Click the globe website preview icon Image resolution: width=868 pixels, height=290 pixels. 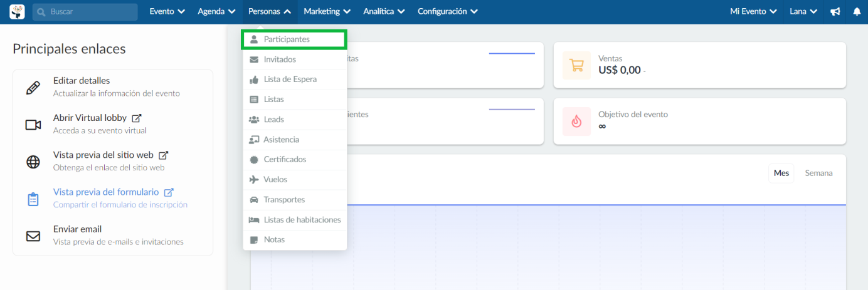tap(33, 162)
